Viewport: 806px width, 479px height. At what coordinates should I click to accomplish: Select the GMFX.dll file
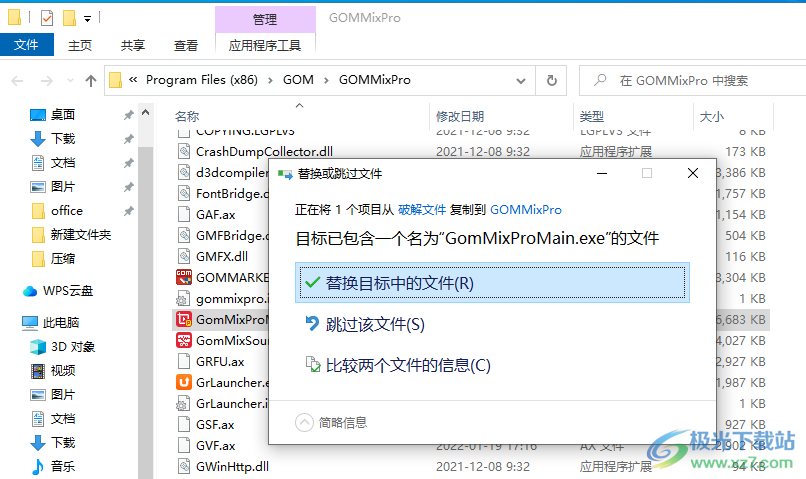[x=222, y=256]
